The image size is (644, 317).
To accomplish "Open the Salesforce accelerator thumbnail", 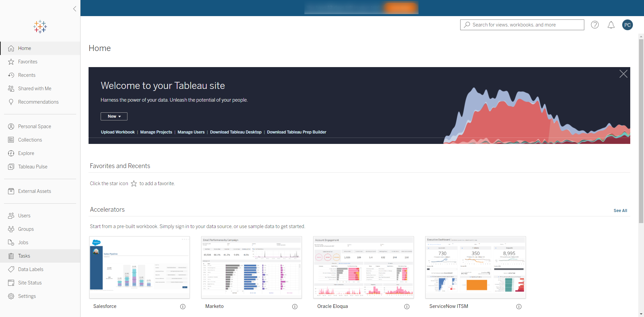I will [x=140, y=267].
